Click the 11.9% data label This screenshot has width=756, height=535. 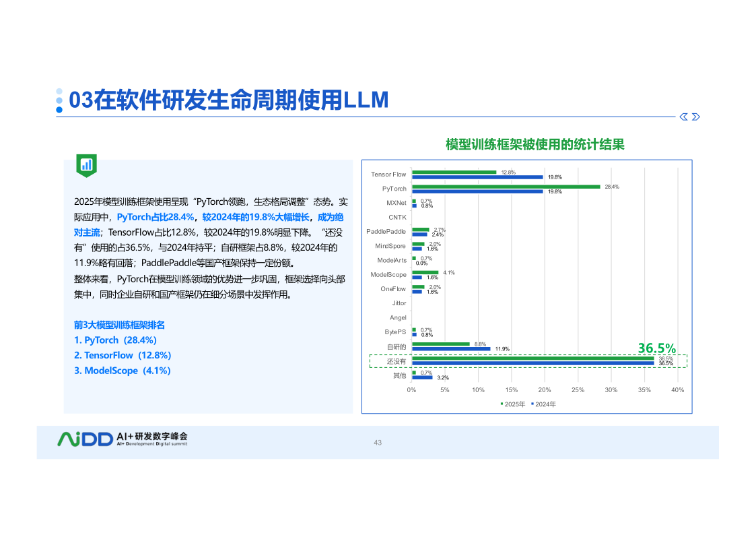pos(502,349)
